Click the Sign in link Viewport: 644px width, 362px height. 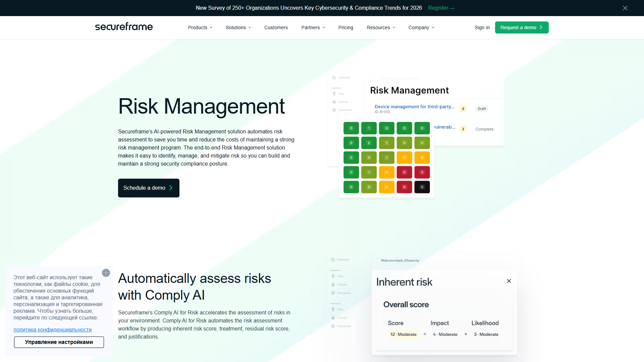click(482, 27)
